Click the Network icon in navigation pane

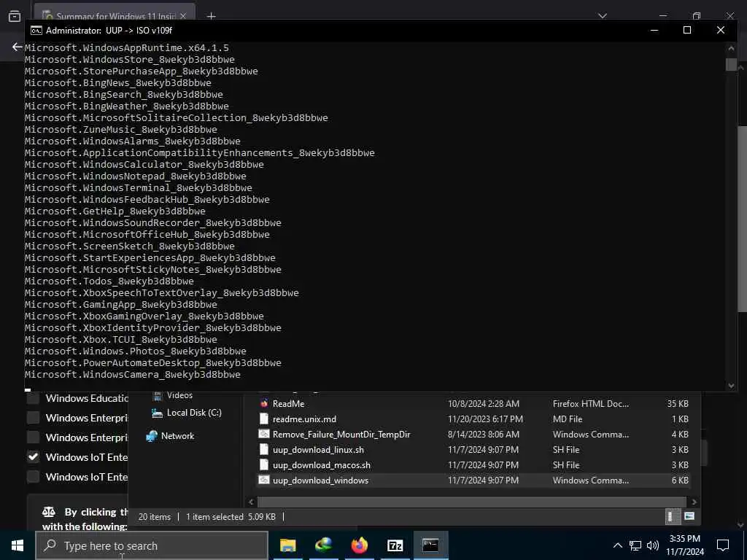tap(152, 436)
